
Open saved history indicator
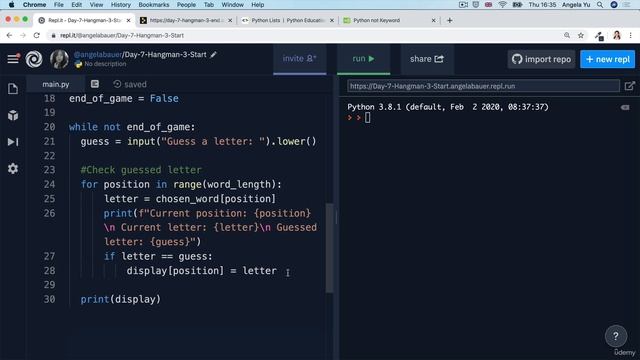[x=130, y=84]
